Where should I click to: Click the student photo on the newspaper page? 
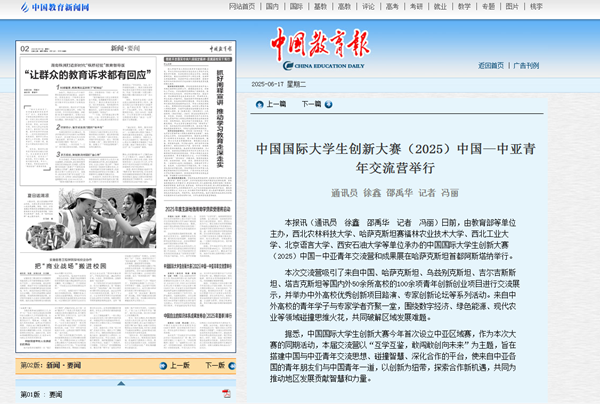pyautogui.click(x=107, y=218)
